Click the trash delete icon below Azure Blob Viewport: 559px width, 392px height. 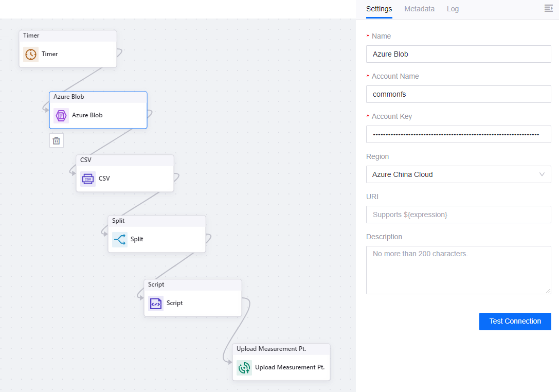click(57, 140)
